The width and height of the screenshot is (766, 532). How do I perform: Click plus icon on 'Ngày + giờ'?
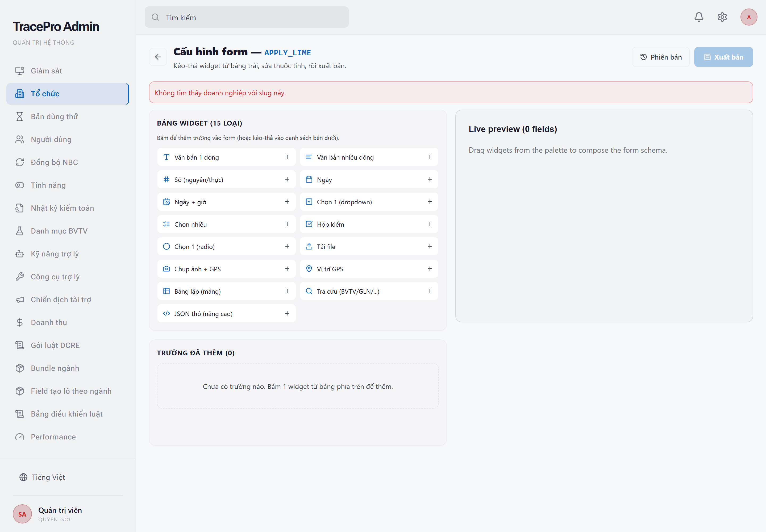click(x=287, y=202)
